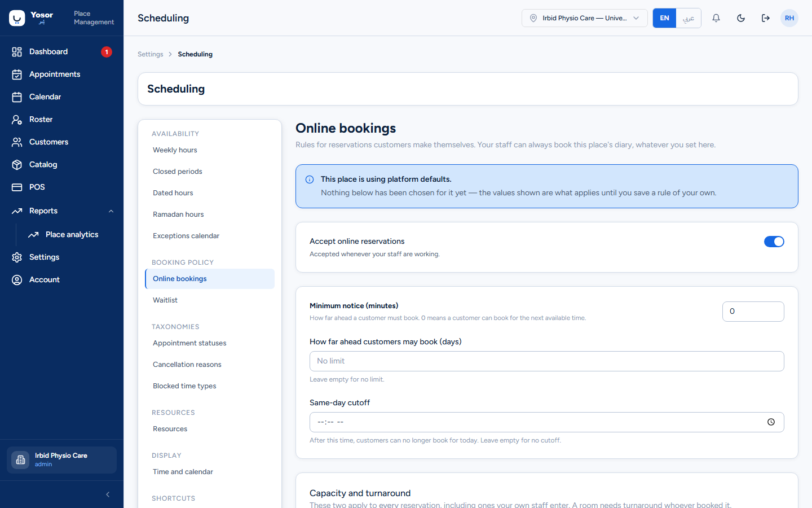Open the Roster section
This screenshot has height=508, width=812.
coord(61,120)
